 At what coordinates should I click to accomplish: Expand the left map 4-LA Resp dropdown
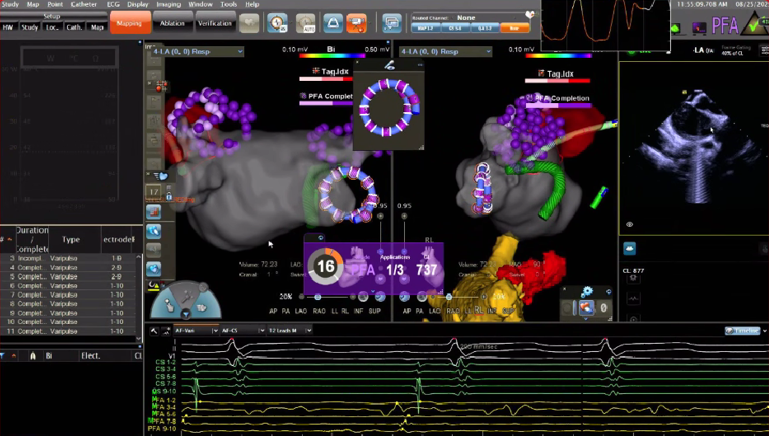click(x=239, y=51)
